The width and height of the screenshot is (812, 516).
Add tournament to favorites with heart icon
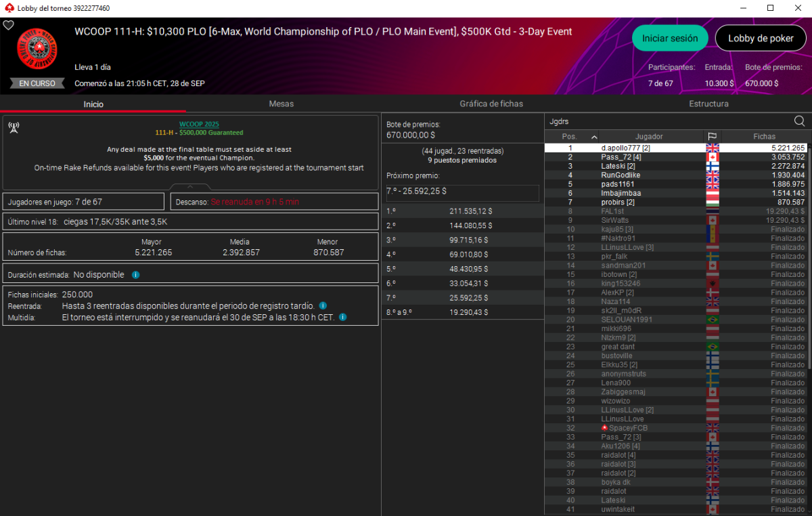click(8, 25)
